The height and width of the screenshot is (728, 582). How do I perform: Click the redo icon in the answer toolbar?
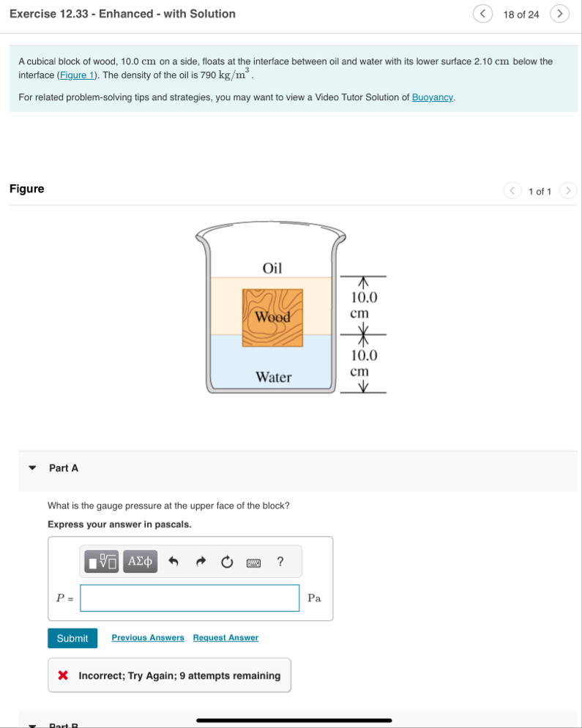200,561
